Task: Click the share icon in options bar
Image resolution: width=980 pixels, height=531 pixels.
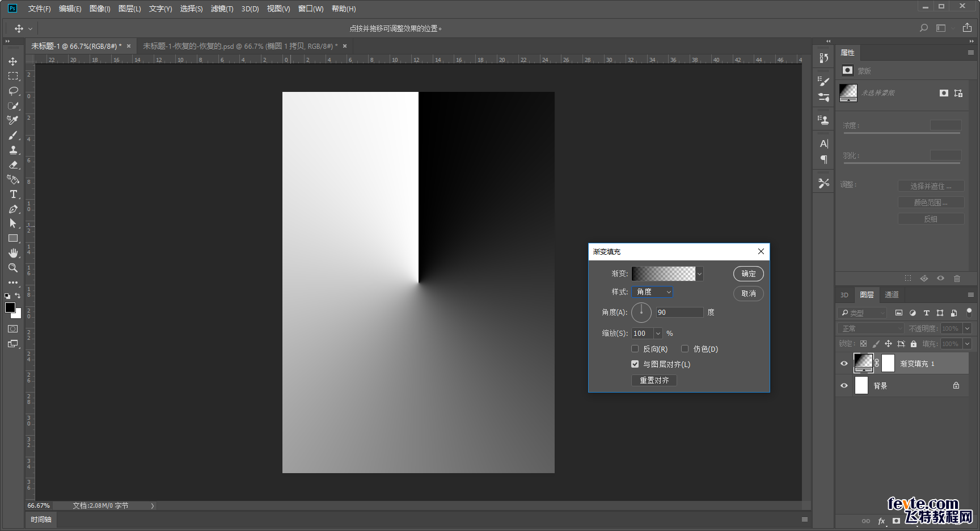Action: coord(968,28)
